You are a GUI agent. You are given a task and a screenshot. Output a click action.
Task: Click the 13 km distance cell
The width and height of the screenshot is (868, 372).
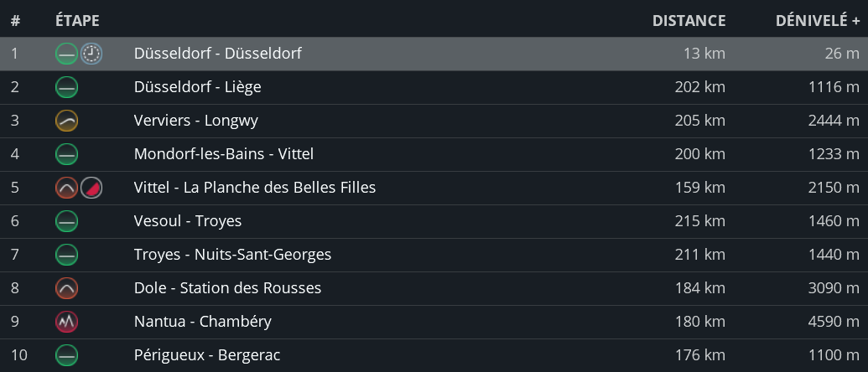(704, 54)
